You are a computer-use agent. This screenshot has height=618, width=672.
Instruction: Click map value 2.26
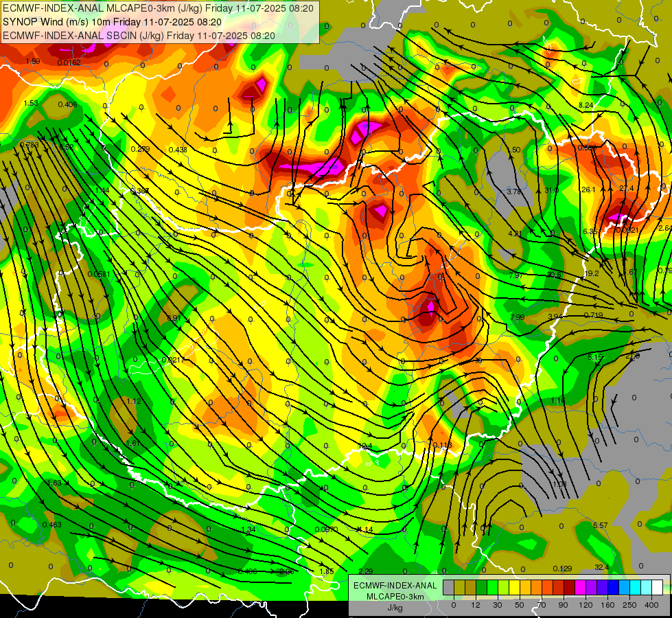pyautogui.click(x=287, y=571)
